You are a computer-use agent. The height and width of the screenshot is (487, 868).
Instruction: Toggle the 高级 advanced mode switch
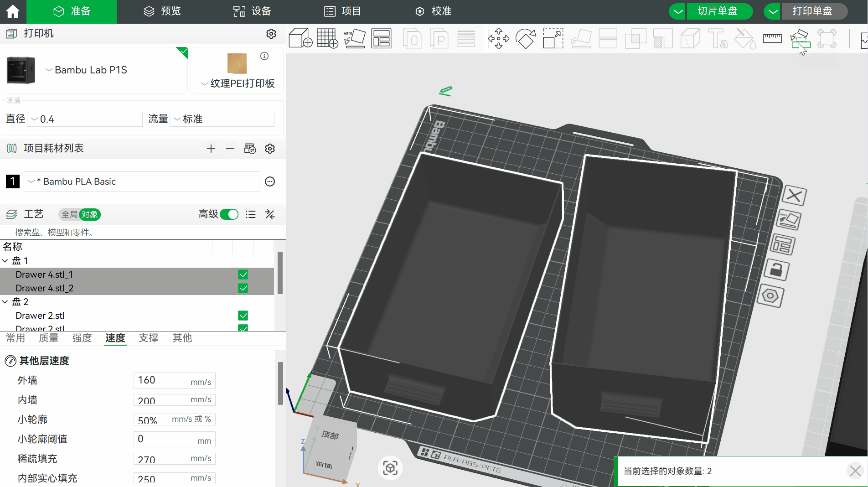pos(229,214)
